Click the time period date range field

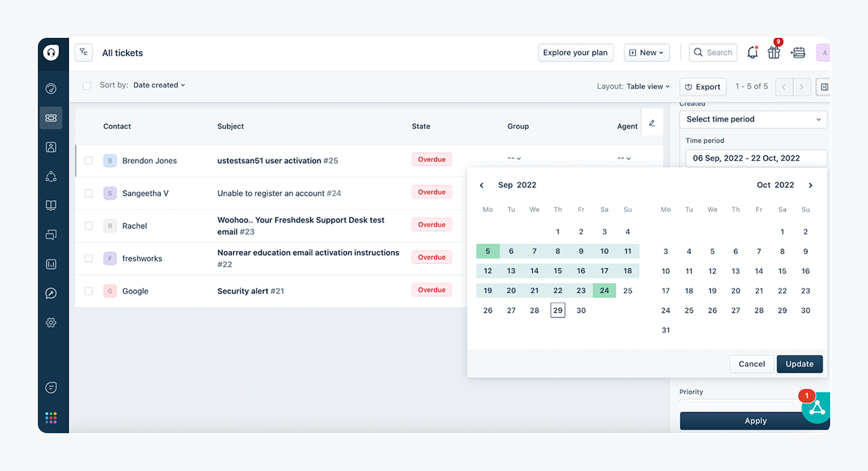756,158
